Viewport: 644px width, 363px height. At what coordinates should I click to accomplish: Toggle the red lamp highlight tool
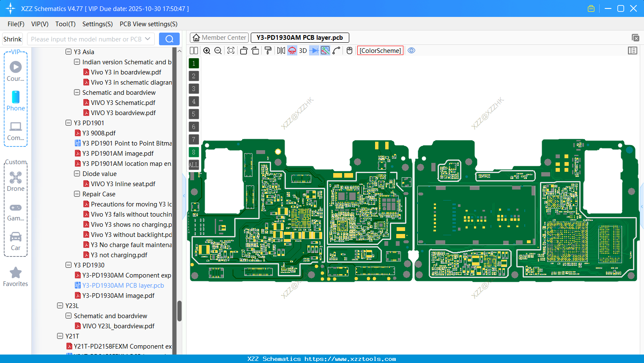click(292, 50)
